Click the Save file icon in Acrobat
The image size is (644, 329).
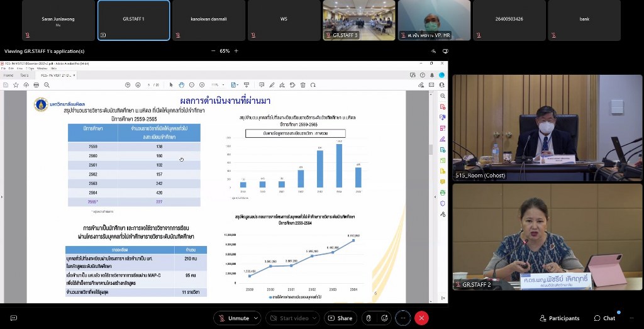(x=6, y=85)
